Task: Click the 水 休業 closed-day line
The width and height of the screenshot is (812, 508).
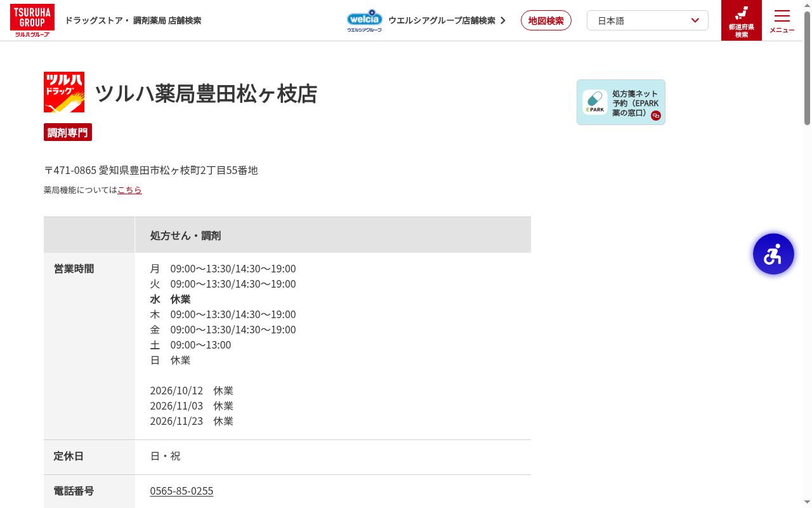Action: [x=170, y=299]
